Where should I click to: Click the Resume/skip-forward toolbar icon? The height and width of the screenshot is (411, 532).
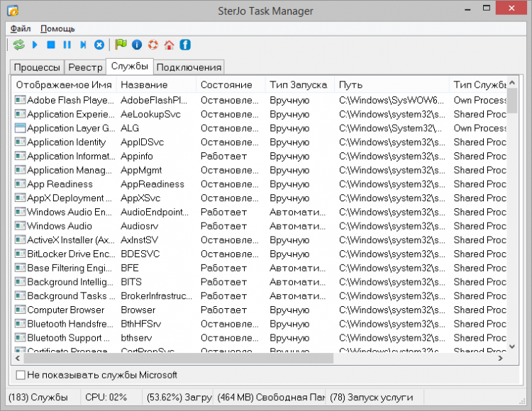[x=83, y=45]
